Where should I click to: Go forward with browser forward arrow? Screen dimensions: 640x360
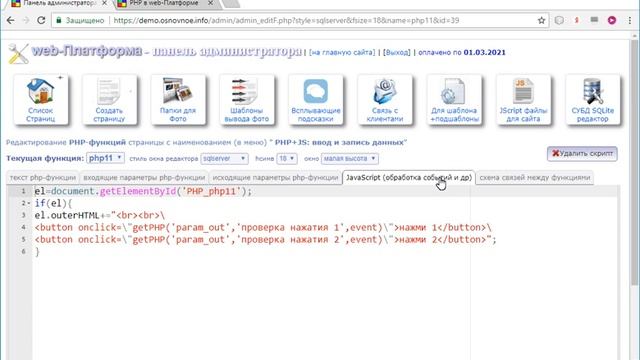coord(26,20)
